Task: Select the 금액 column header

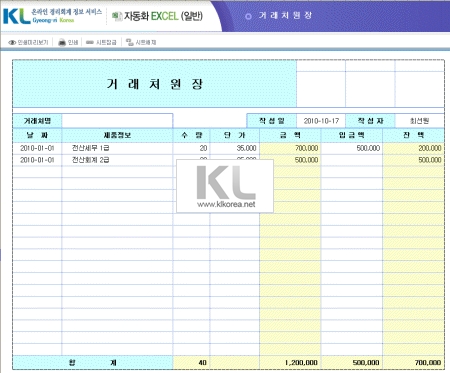Action: pos(290,135)
